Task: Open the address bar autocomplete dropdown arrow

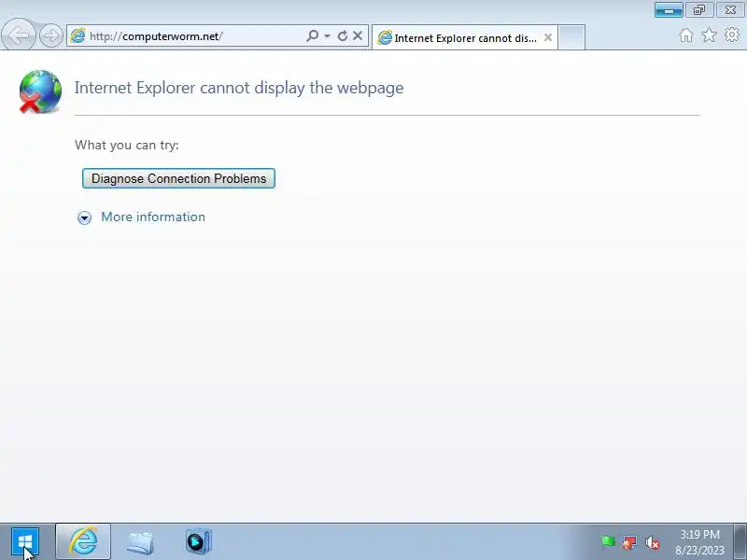Action: point(328,35)
